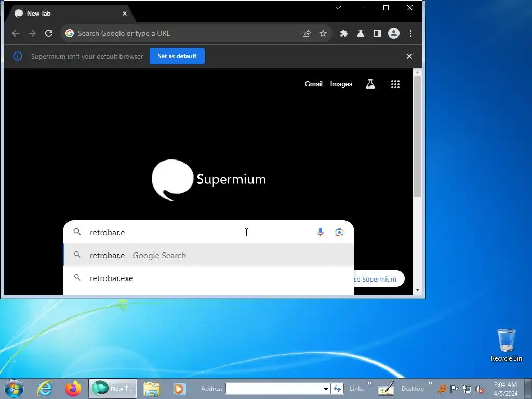
Task: Select the Recycle Bin desktop icon
Action: 507,345
